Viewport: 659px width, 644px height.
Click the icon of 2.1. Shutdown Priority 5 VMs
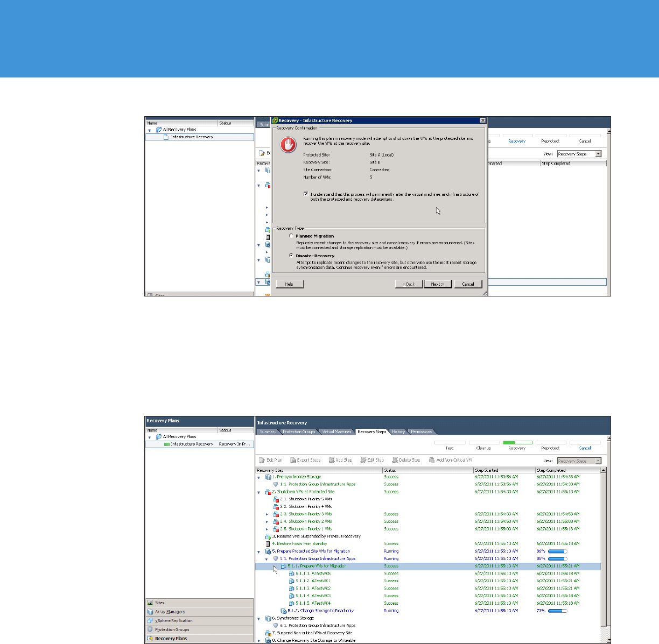click(276, 499)
